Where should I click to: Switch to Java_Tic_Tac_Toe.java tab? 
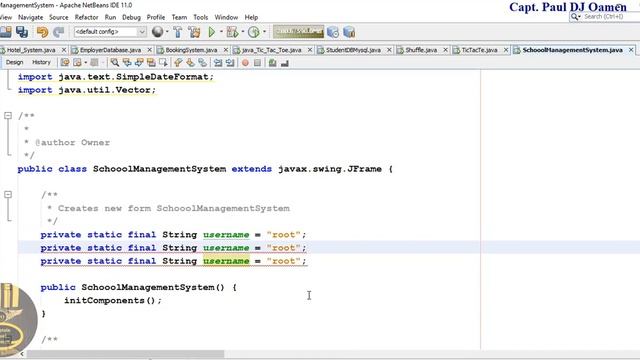coord(271,50)
